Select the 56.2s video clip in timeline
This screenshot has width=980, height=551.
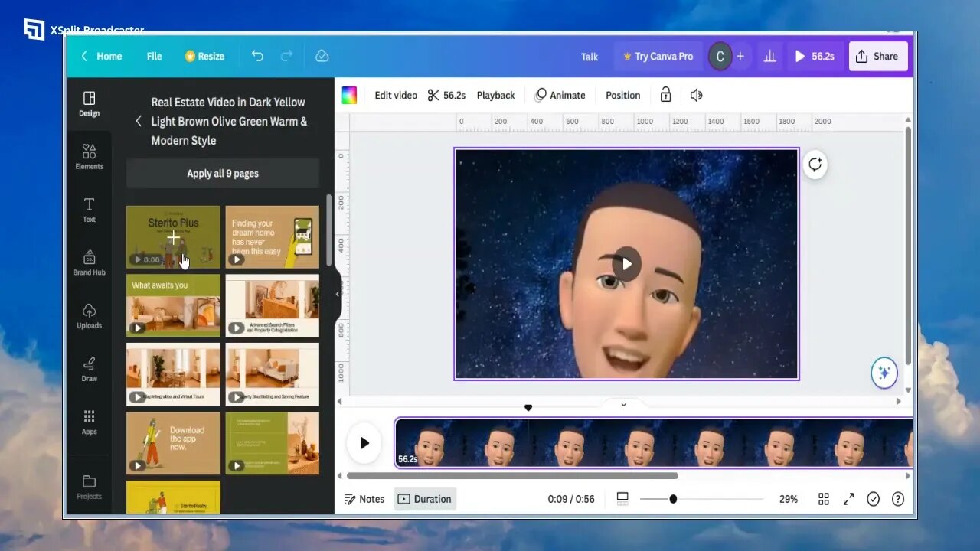pos(654,442)
